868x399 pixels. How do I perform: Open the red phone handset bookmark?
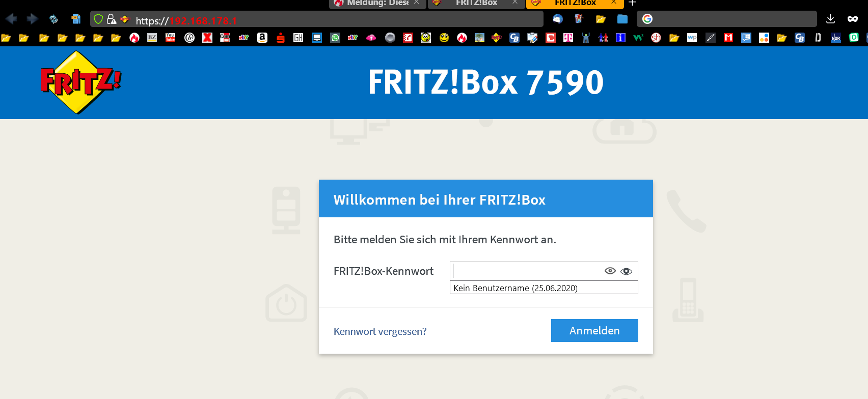408,38
